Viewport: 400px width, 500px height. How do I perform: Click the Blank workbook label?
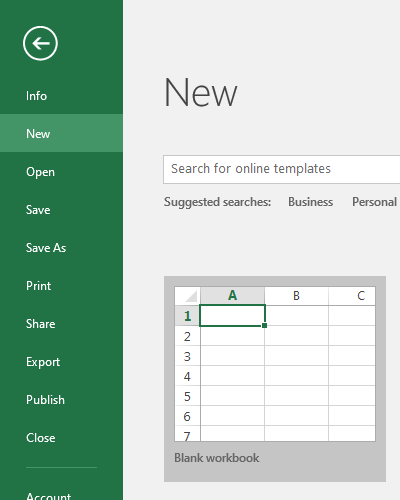click(217, 458)
